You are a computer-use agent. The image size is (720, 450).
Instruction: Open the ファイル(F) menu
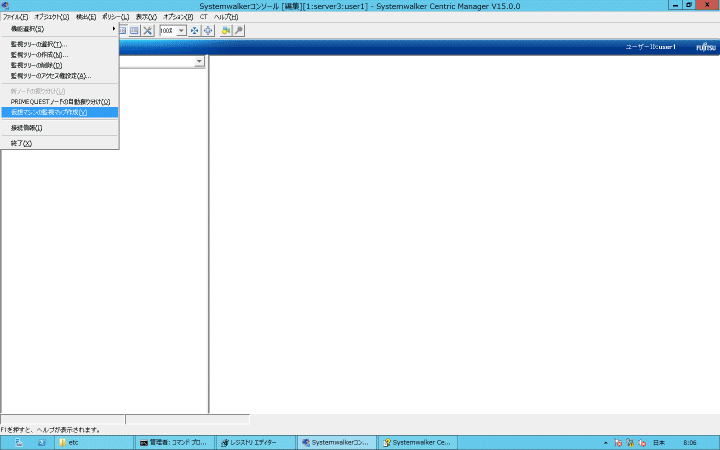click(x=15, y=17)
